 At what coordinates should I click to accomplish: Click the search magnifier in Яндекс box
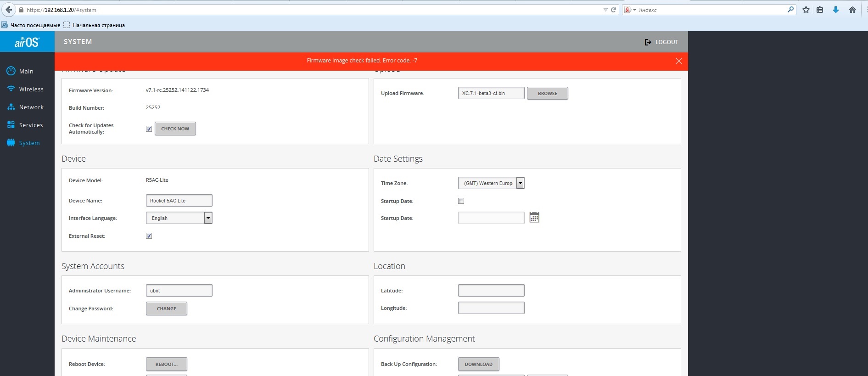point(790,10)
